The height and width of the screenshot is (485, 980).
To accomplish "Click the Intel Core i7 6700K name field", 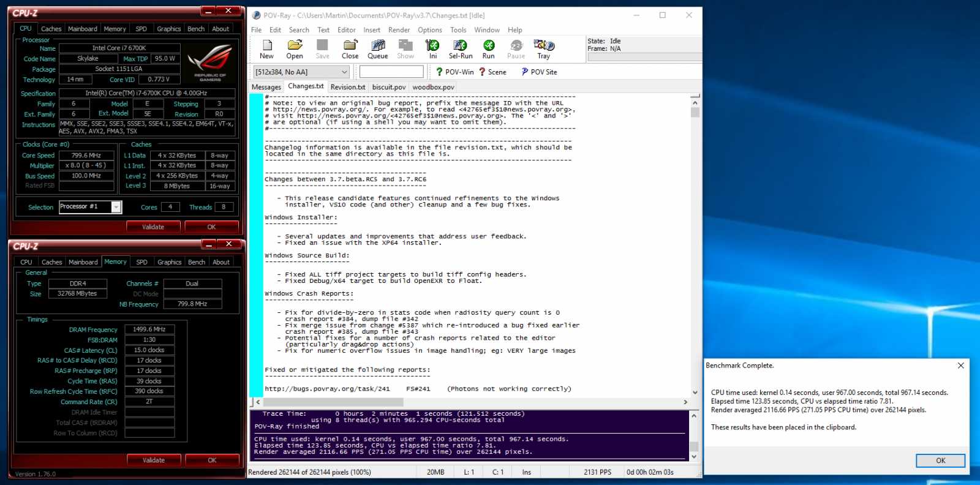I will (119, 48).
